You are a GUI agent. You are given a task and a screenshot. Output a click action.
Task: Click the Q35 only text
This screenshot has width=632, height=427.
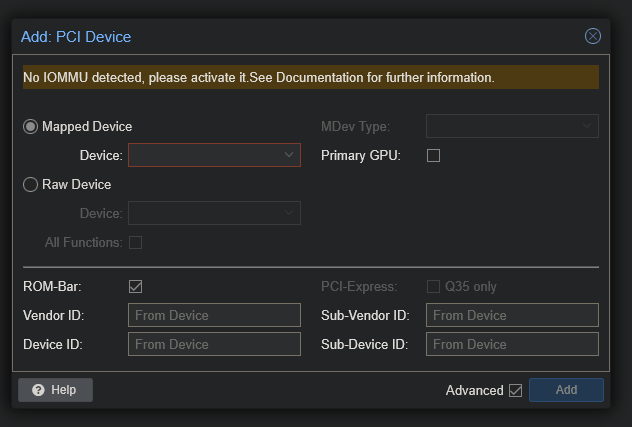[471, 287]
